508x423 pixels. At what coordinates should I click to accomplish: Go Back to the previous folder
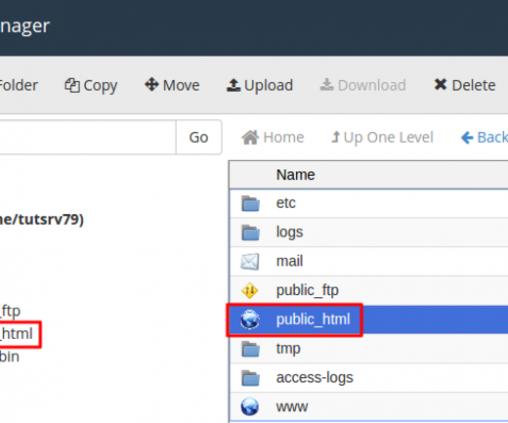(484, 137)
